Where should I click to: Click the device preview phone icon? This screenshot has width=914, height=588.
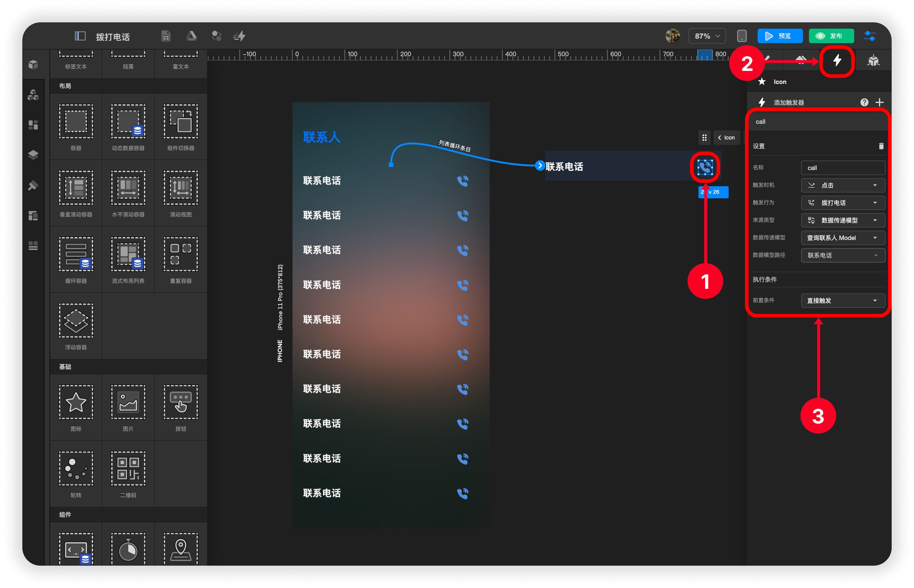pyautogui.click(x=741, y=36)
